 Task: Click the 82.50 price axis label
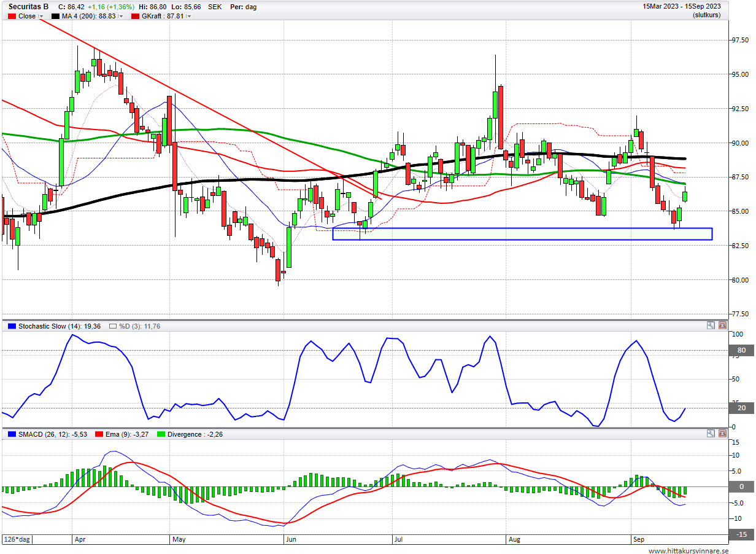pyautogui.click(x=741, y=246)
